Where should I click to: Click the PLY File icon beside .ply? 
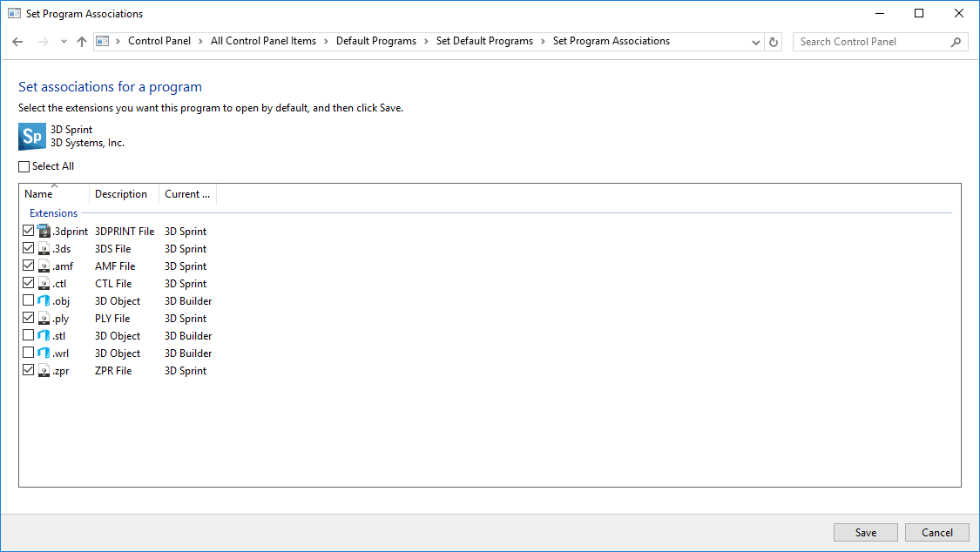43,318
